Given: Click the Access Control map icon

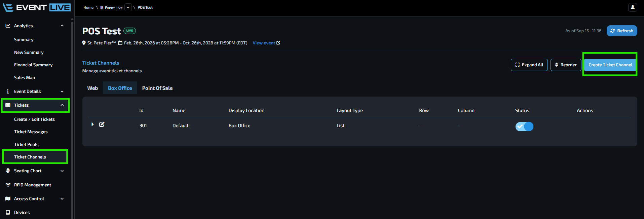Looking at the screenshot, I should pos(8,199).
